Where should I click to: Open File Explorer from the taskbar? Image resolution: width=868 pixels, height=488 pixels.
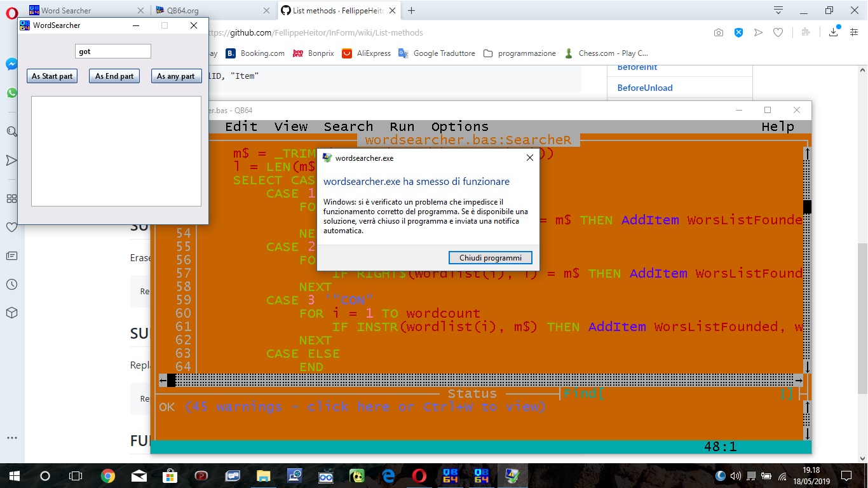(263, 475)
